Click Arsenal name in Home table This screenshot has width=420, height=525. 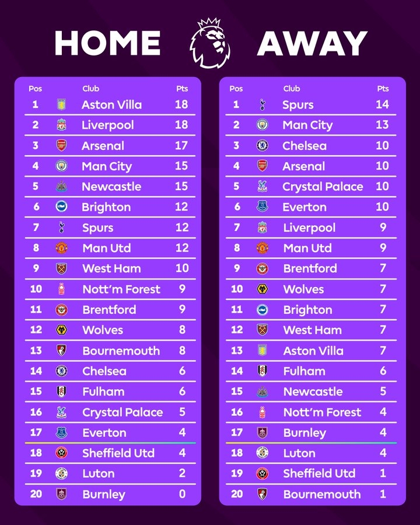click(103, 146)
